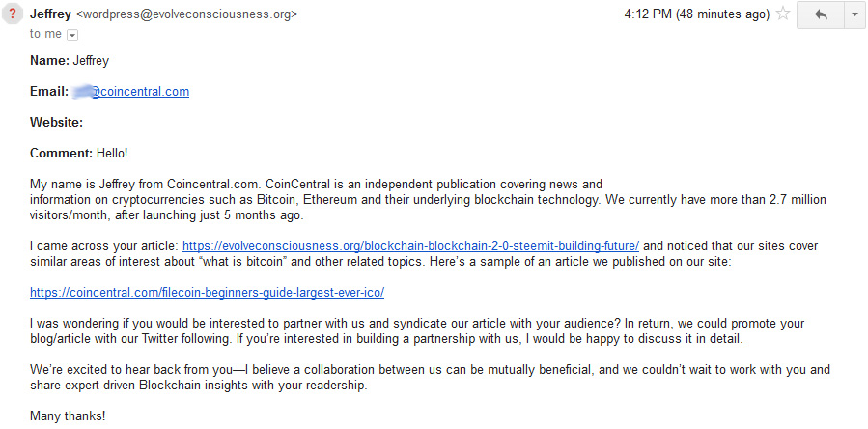868x429 pixels.
Task: Open the More options arrow beside Reply
Action: click(x=854, y=14)
